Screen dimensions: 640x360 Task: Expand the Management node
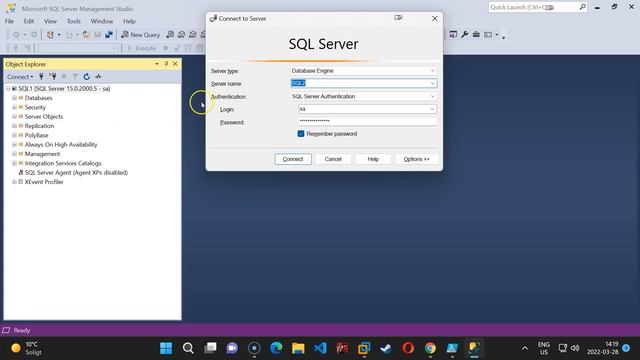pyautogui.click(x=14, y=154)
